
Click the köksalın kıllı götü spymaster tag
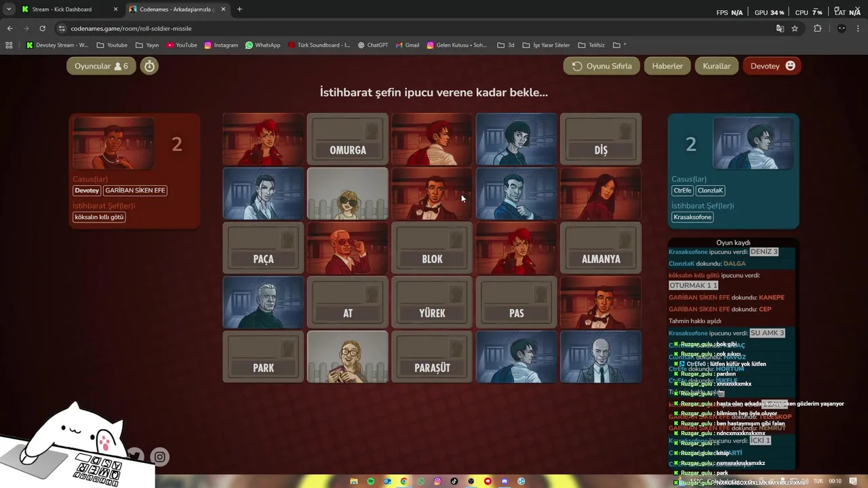pyautogui.click(x=99, y=217)
